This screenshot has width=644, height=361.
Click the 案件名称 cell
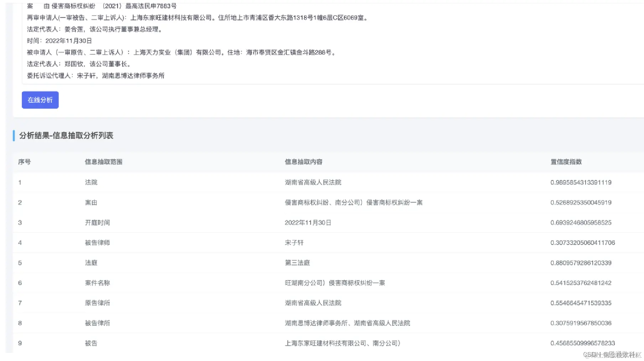click(x=97, y=283)
